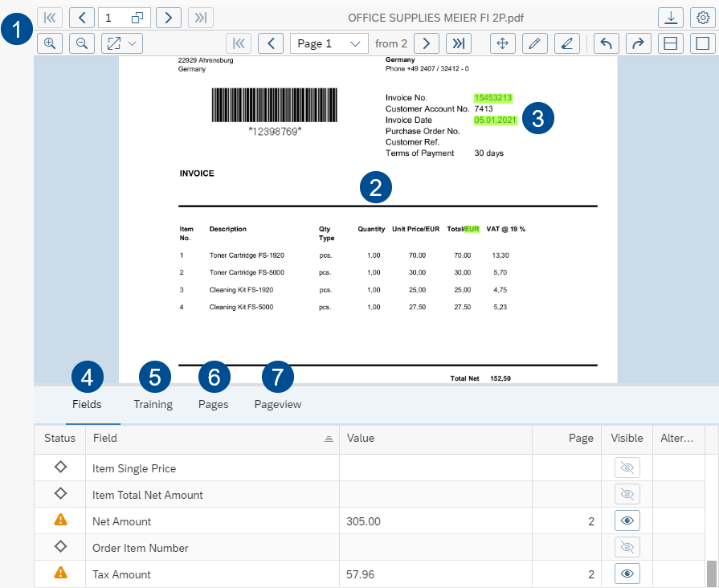
Task: Click the zoom out magnifier icon
Action: 82,43
